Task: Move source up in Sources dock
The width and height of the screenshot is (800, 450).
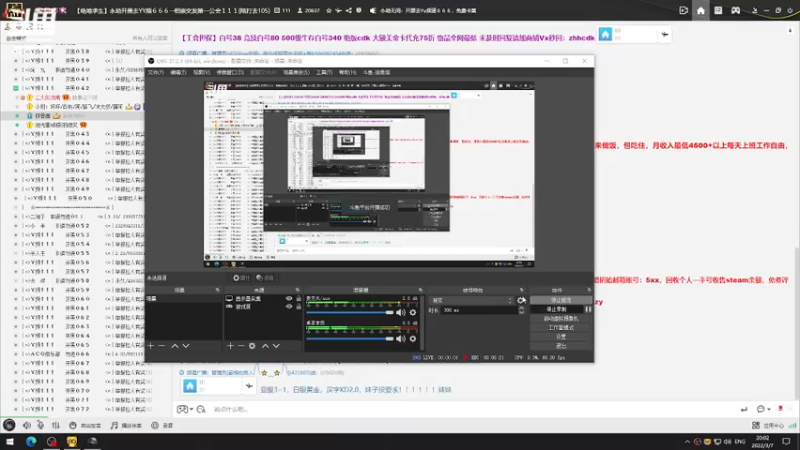Action: [265, 346]
